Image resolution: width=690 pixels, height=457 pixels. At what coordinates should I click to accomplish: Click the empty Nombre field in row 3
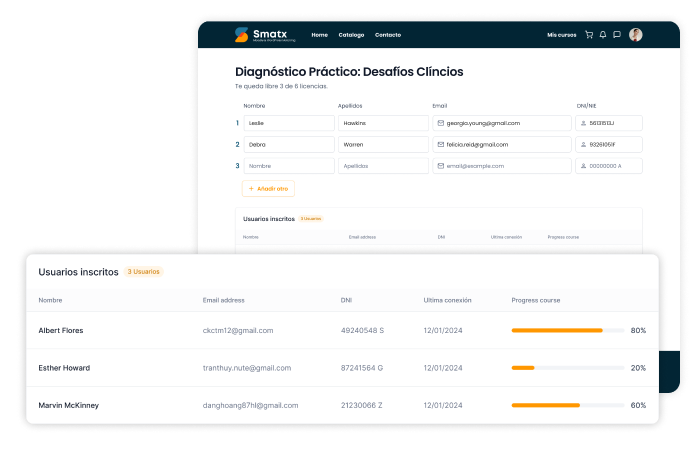[288, 166]
